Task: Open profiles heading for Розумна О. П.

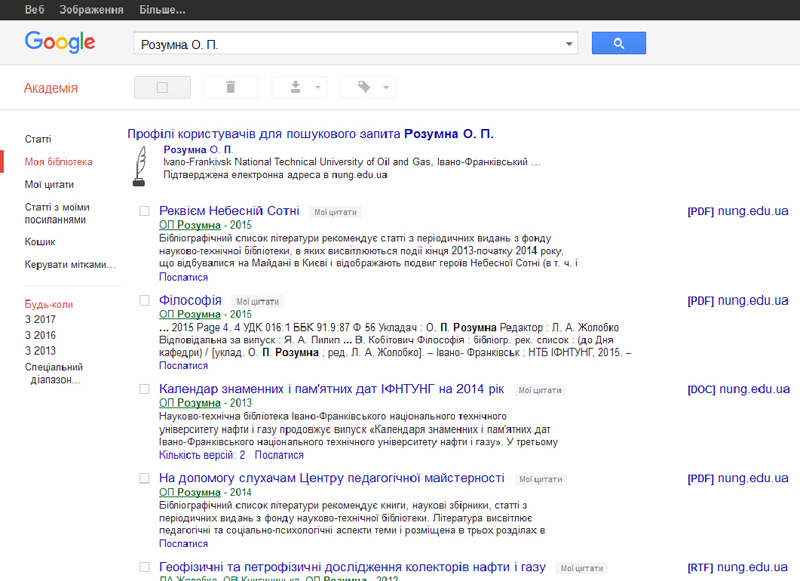Action: pyautogui.click(x=310, y=134)
